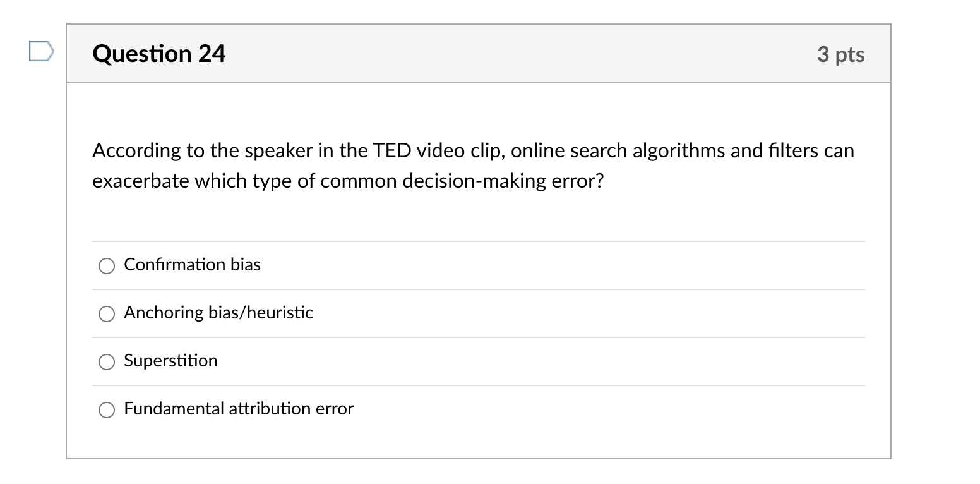
Task: Click the Fundamental attribution error answer label
Action: coord(238,409)
